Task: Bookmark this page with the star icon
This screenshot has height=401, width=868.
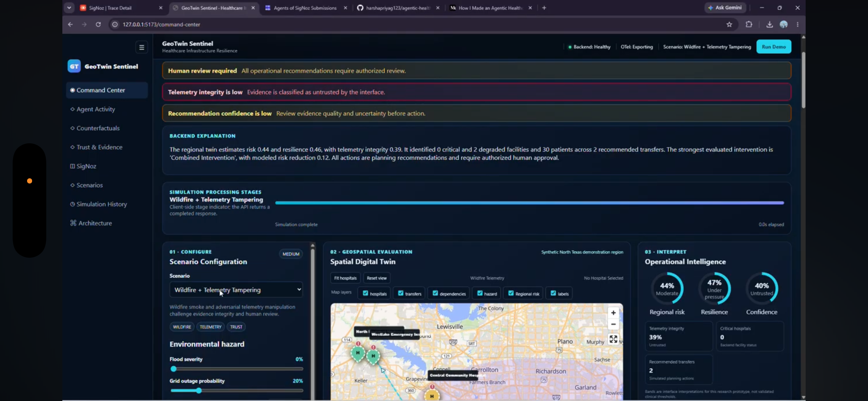Action: pos(729,24)
